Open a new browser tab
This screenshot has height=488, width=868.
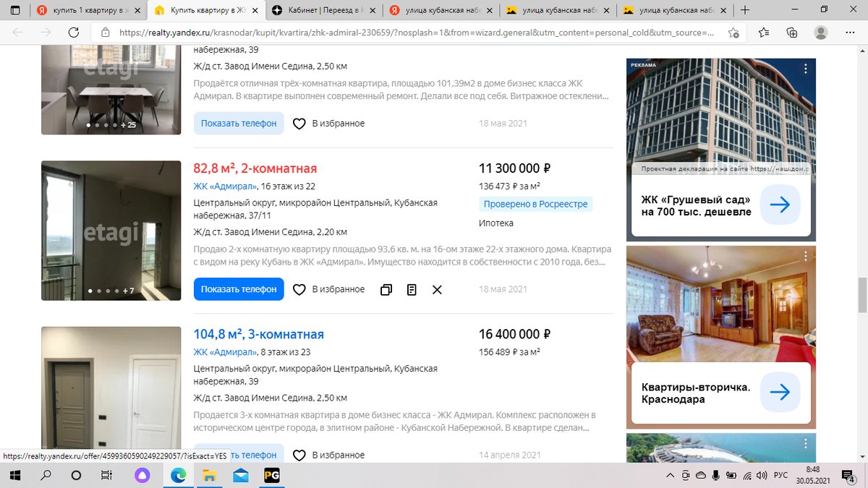745,10
